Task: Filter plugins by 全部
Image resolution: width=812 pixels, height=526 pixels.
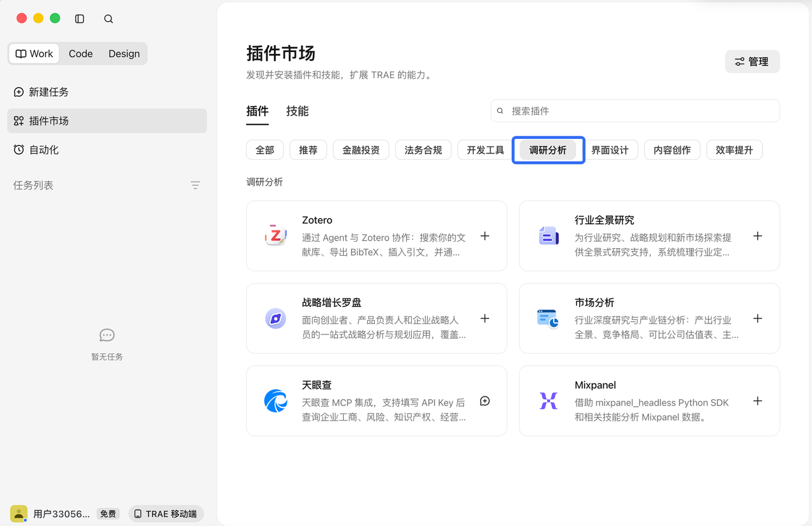Action: [265, 150]
